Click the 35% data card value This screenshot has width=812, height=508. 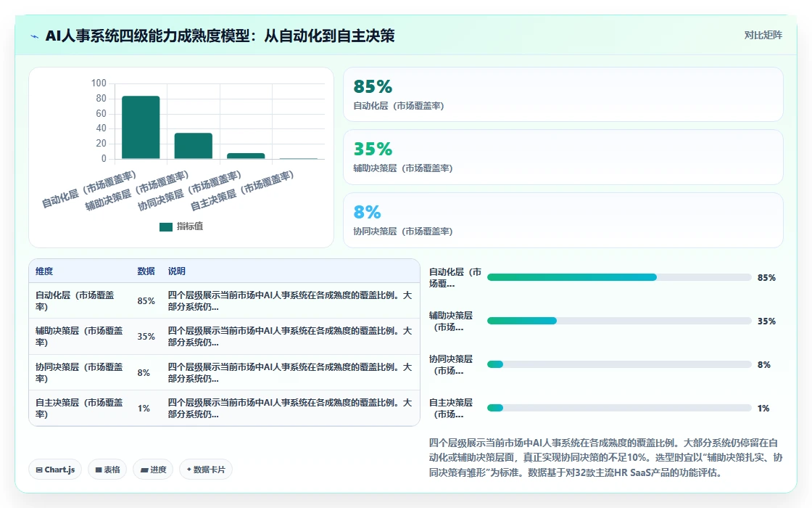(373, 149)
